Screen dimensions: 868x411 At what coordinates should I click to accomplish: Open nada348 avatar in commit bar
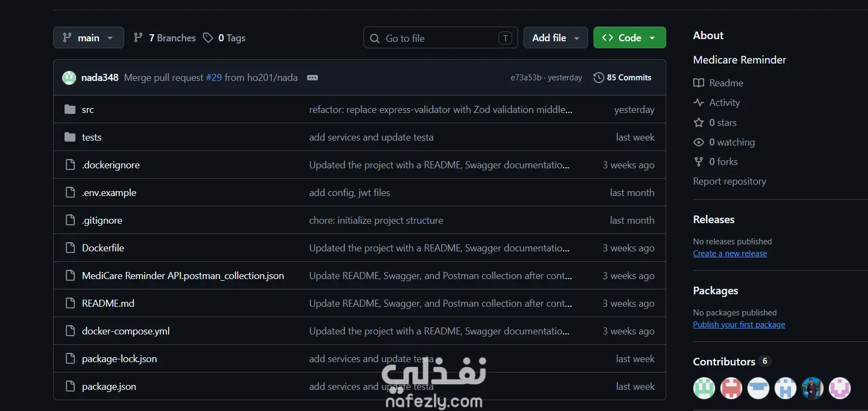pyautogui.click(x=69, y=78)
